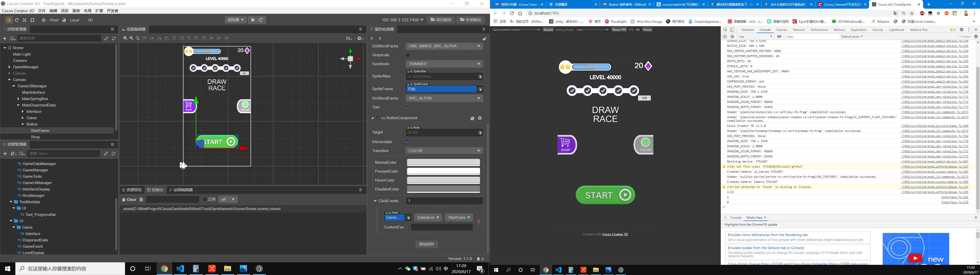Click the 添加组件 button
Image resolution: width=980 pixels, height=275 pixels.
[426, 244]
